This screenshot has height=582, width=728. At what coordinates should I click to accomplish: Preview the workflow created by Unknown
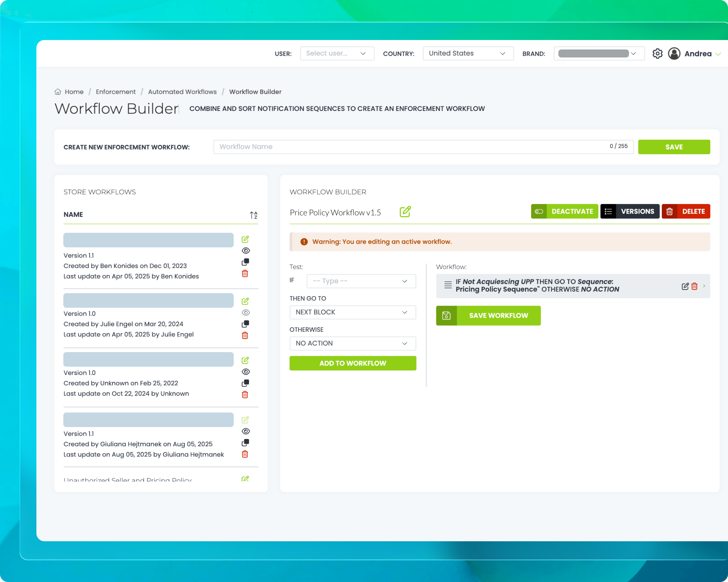click(246, 371)
